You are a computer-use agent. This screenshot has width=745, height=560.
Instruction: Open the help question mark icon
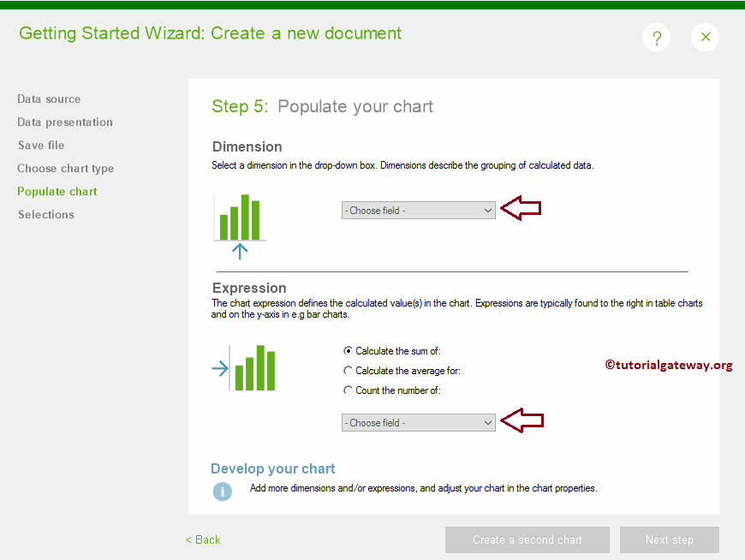[x=656, y=37]
